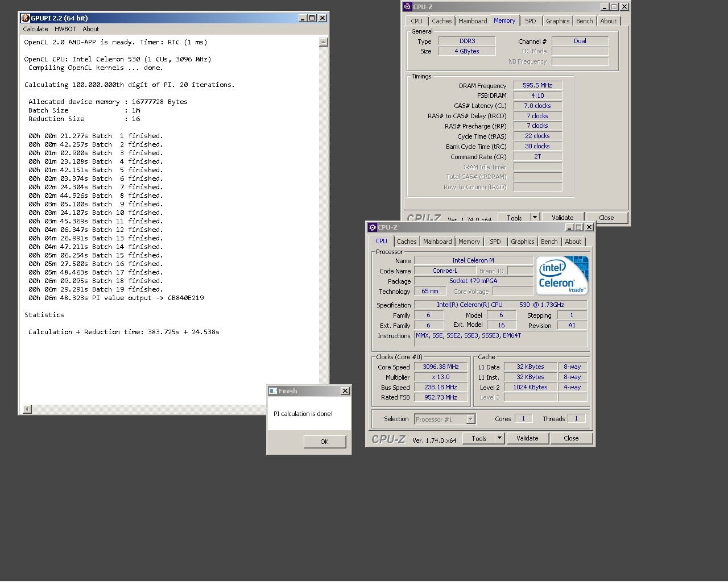
Task: Click the PI value output line CB840E219
Action: click(x=116, y=298)
